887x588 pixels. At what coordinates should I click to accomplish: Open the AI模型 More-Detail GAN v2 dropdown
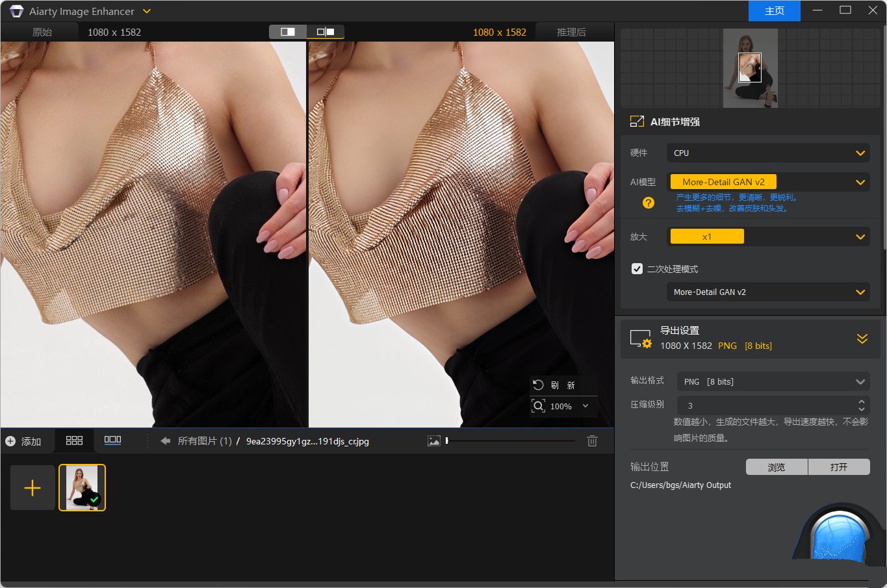click(x=768, y=182)
